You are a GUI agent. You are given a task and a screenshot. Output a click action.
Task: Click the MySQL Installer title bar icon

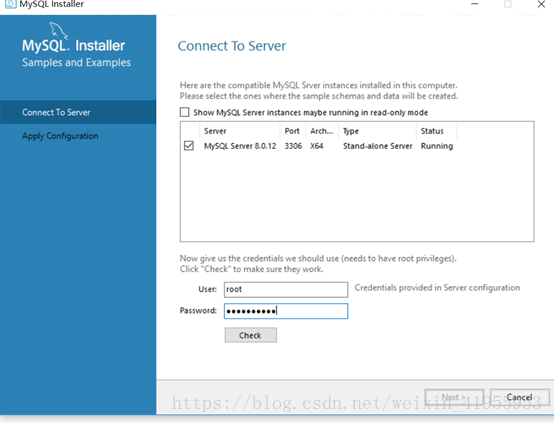click(x=11, y=4)
